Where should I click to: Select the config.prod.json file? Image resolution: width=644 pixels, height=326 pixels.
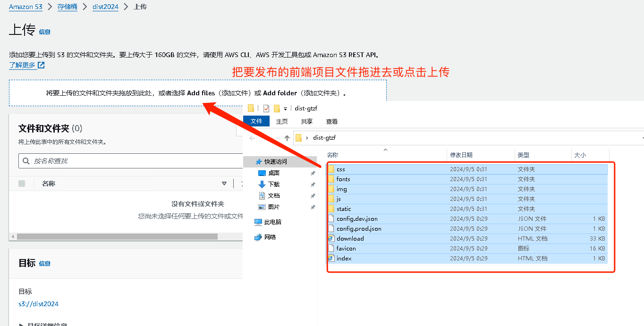point(467,228)
